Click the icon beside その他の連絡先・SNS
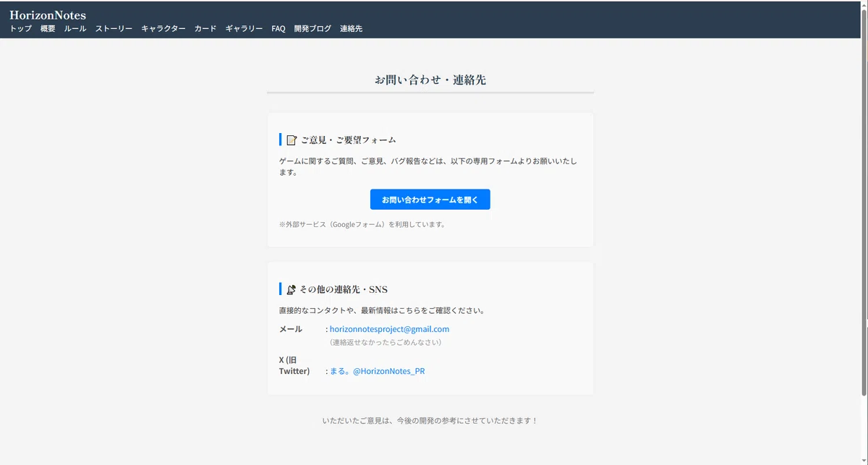This screenshot has height=465, width=868. (x=291, y=289)
